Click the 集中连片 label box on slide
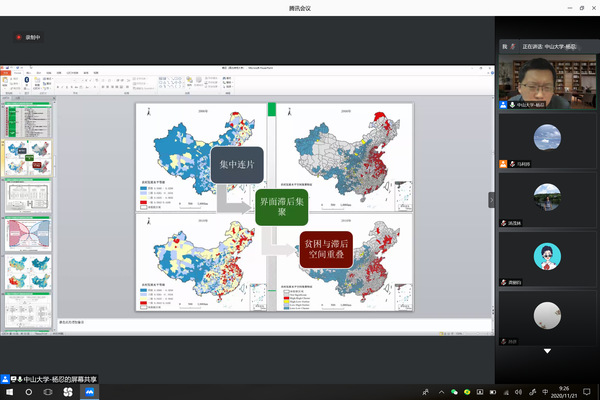The height and width of the screenshot is (400, 600). [x=236, y=164]
